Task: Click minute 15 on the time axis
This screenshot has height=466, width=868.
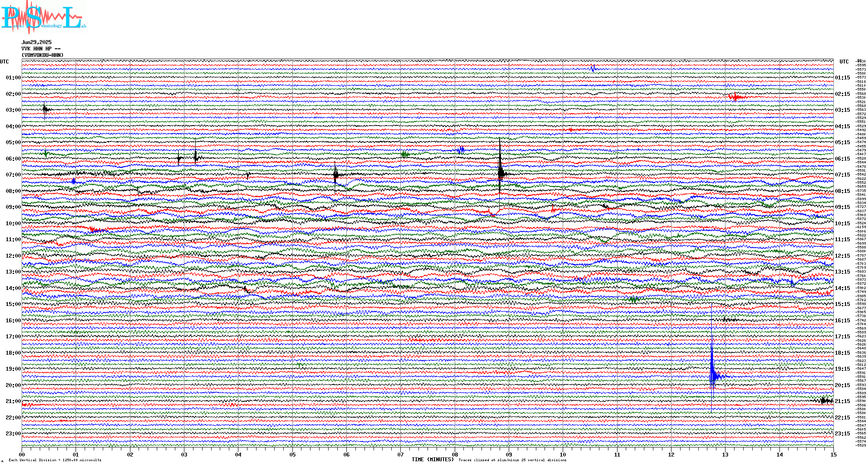Action: 833,454
